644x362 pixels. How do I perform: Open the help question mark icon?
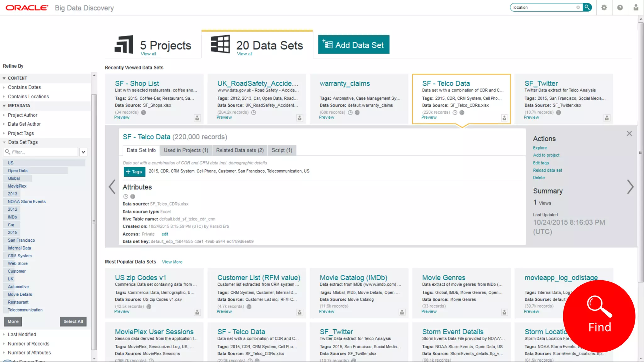(x=620, y=8)
